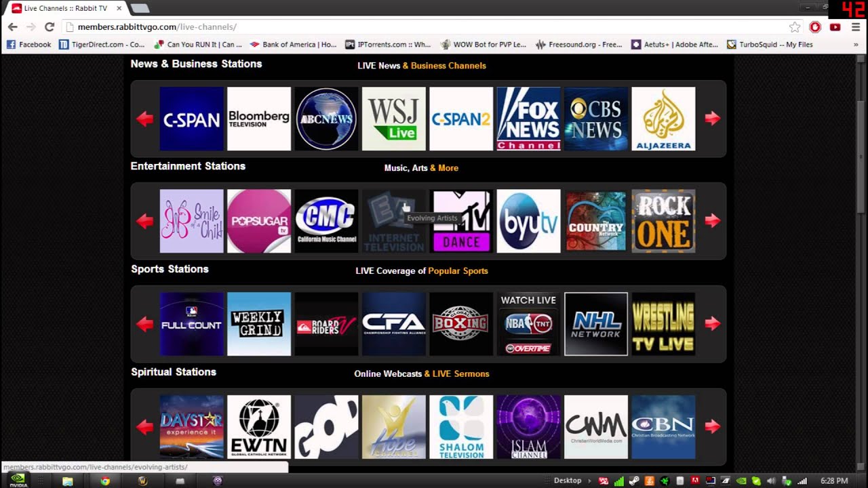The image size is (868, 488).
Task: Select the Islam Channel tile
Action: 529,427
